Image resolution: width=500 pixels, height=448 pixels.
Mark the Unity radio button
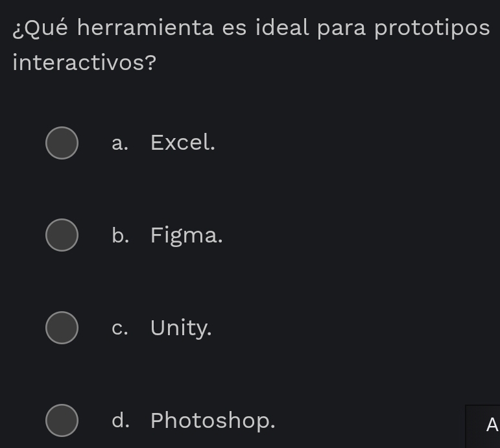[62, 328]
